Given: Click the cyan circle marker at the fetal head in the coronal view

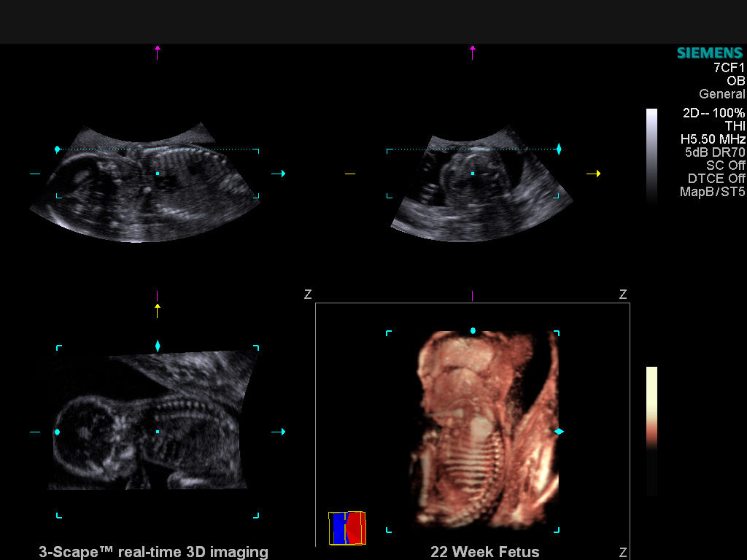Looking at the screenshot, I should [57, 432].
